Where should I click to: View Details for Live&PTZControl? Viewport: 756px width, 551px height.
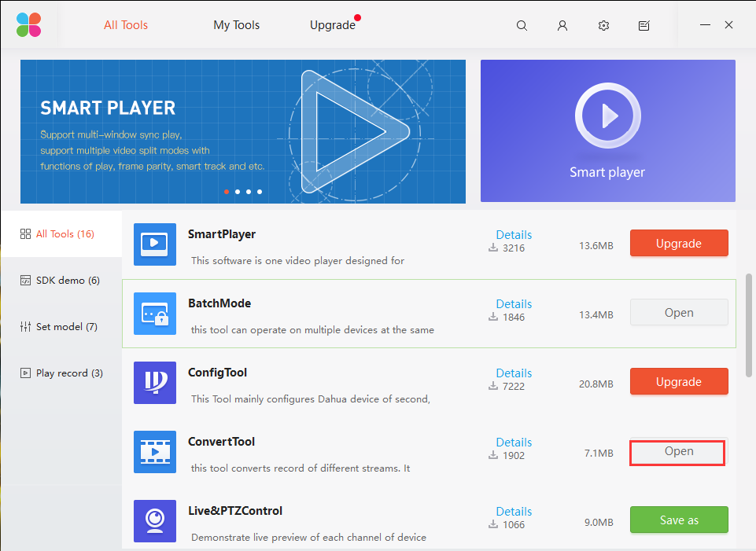click(514, 511)
